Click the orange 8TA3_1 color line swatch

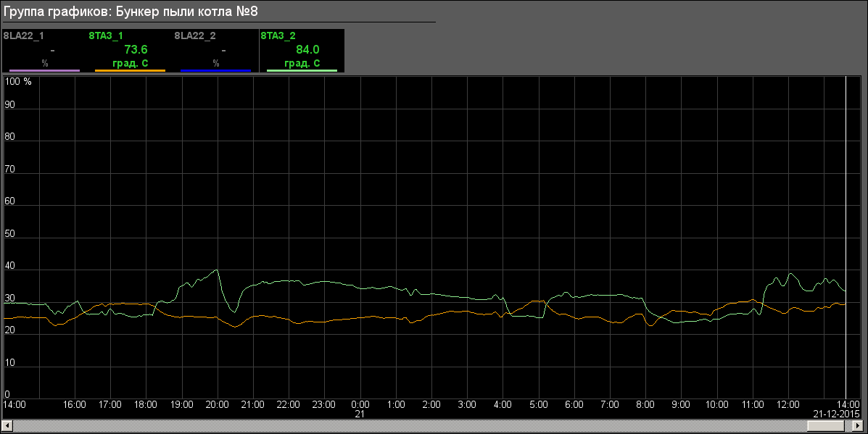[x=130, y=71]
